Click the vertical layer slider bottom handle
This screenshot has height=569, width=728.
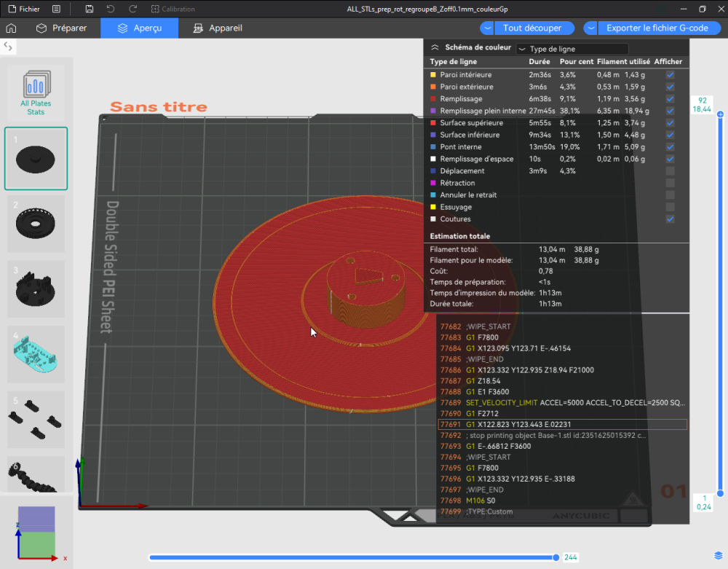720,493
